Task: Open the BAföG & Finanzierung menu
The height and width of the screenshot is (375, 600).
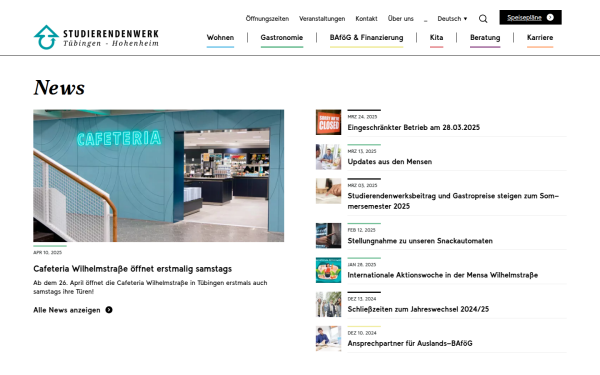Action: [367, 38]
